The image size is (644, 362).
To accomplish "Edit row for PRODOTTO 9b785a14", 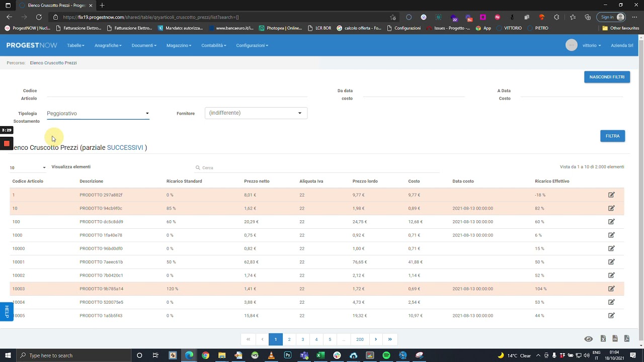I will coord(611,289).
